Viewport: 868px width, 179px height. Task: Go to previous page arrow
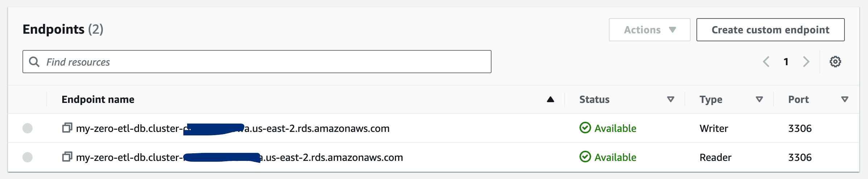[x=766, y=62]
